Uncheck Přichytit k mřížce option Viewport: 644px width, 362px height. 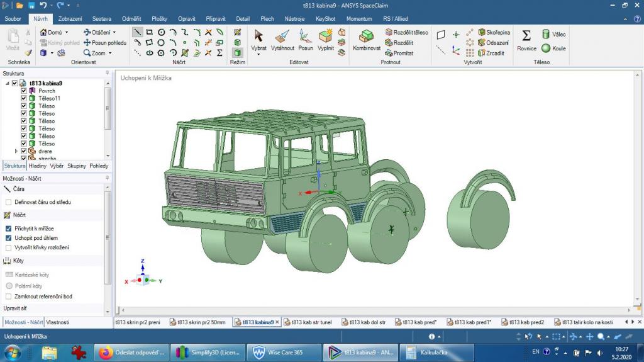point(9,228)
